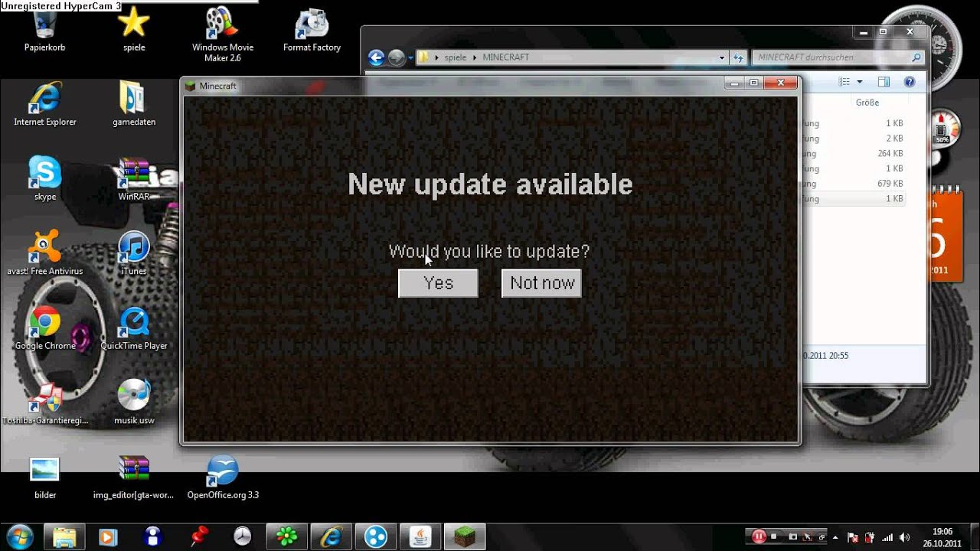
Task: Open the bilder desktop icon
Action: point(45,478)
